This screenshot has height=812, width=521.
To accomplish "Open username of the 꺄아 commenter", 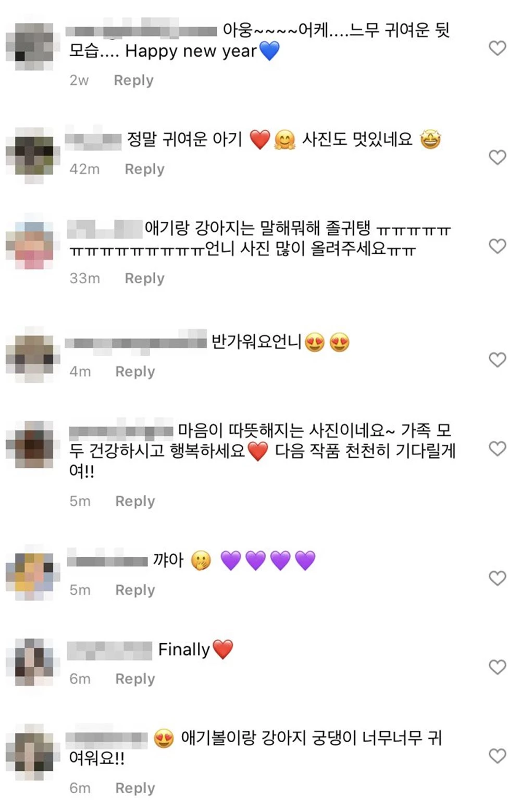I will (x=107, y=559).
